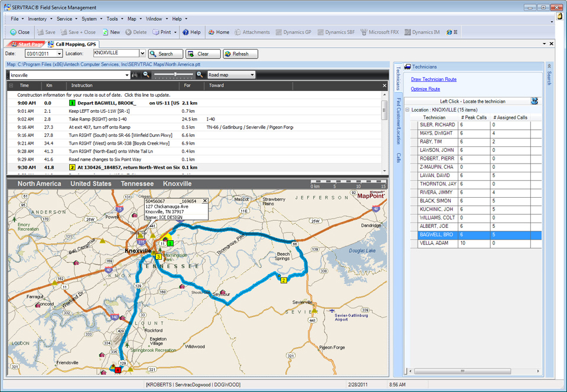Click the Save + Close toolbar item
This screenshot has width=567, height=392.
coord(78,32)
